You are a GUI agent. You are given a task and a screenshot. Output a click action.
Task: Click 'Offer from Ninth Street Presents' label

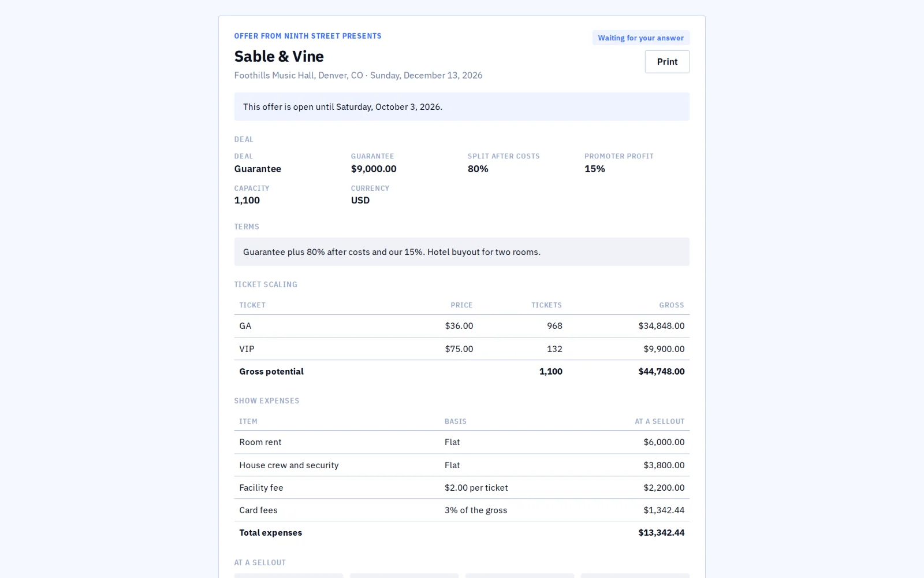click(308, 36)
